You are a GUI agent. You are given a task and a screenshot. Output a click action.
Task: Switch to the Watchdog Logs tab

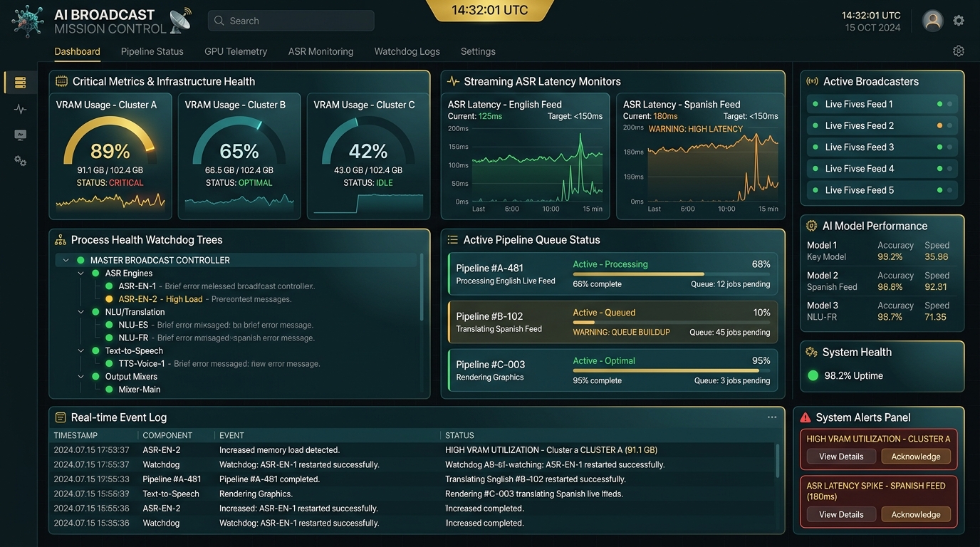point(407,51)
